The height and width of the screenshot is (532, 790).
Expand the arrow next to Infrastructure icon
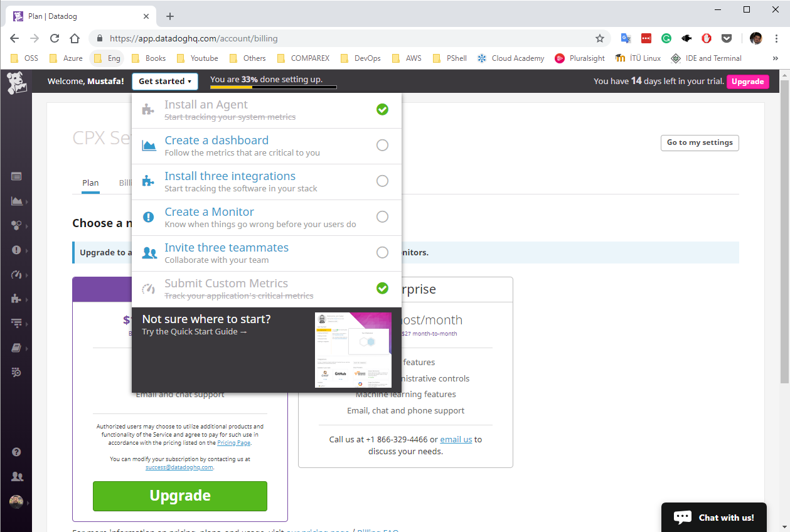tap(27, 226)
